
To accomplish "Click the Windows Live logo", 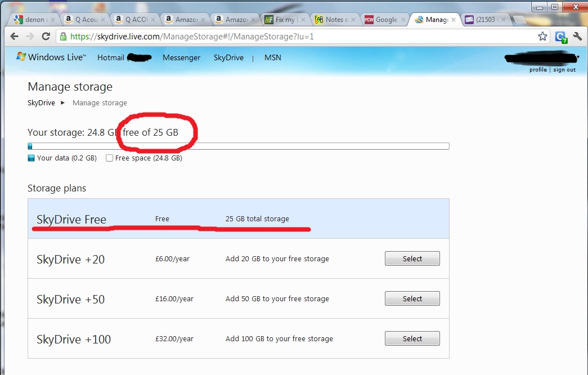I will pos(51,57).
